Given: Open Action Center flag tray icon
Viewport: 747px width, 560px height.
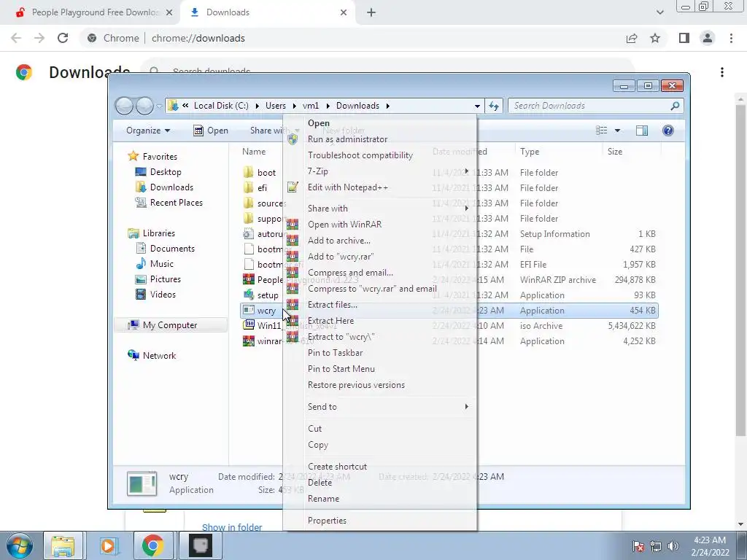Looking at the screenshot, I should coord(638,545).
